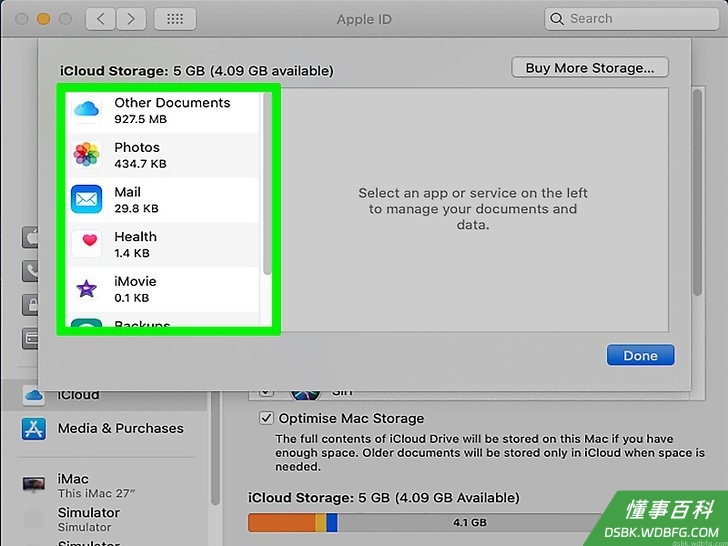Click the App Store Media & Purchases icon

tap(33, 429)
